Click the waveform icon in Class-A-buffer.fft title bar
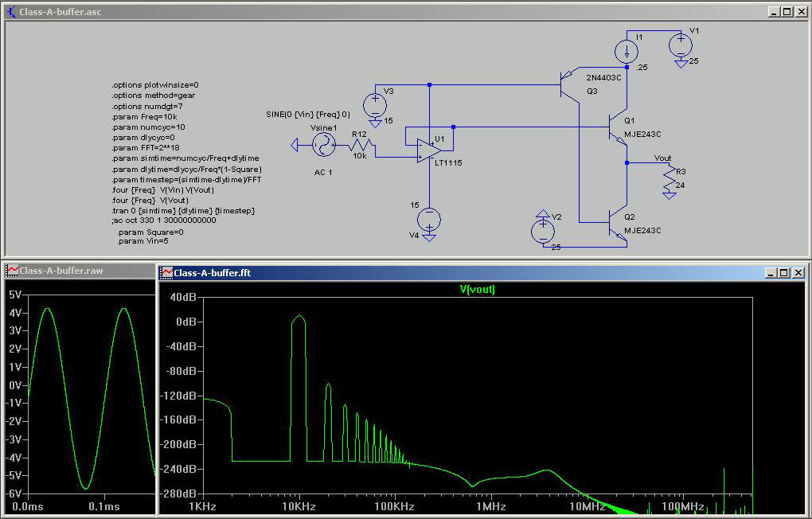The height and width of the screenshot is (519, 812). pyautogui.click(x=166, y=272)
